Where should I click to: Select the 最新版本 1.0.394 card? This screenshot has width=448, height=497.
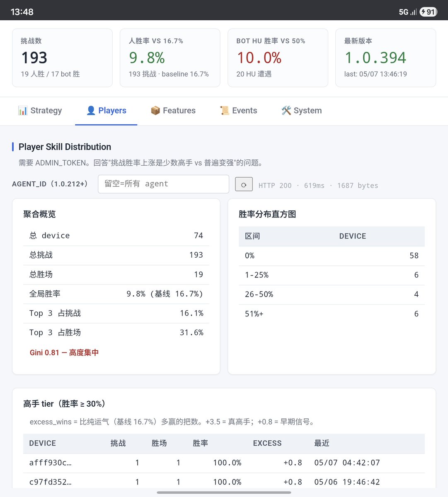385,58
